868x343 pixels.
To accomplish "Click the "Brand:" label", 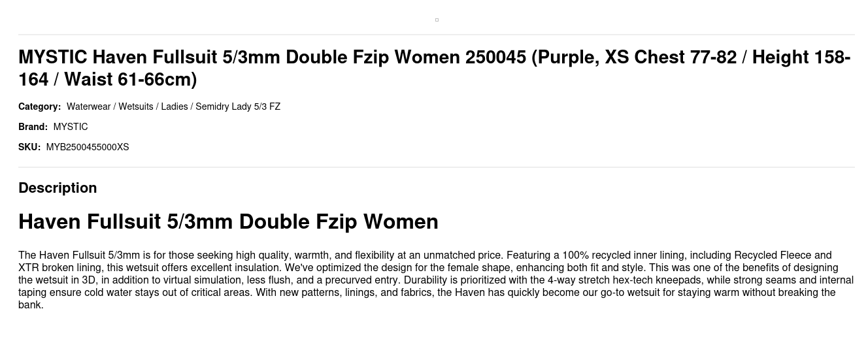I will coord(33,127).
